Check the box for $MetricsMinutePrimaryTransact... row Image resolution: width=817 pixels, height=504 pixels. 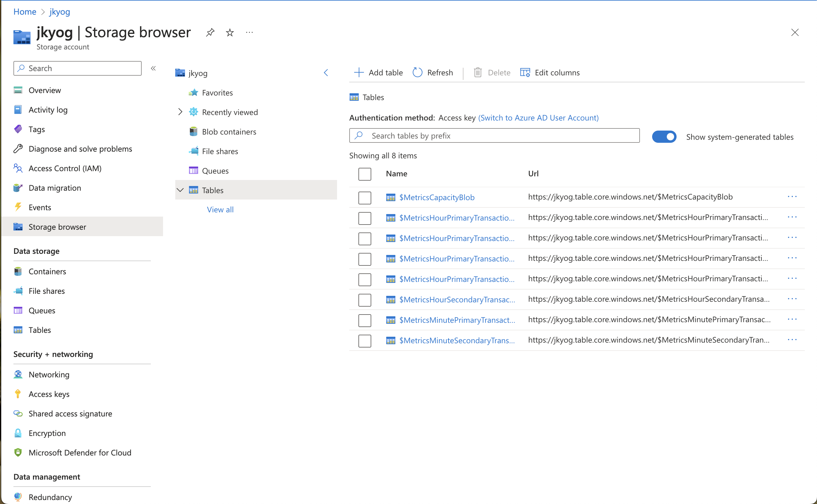[x=365, y=320]
